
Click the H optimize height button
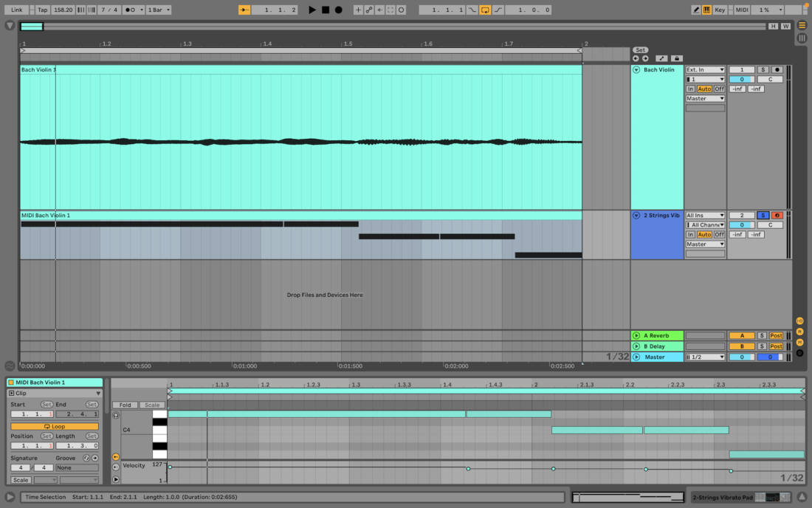[773, 26]
